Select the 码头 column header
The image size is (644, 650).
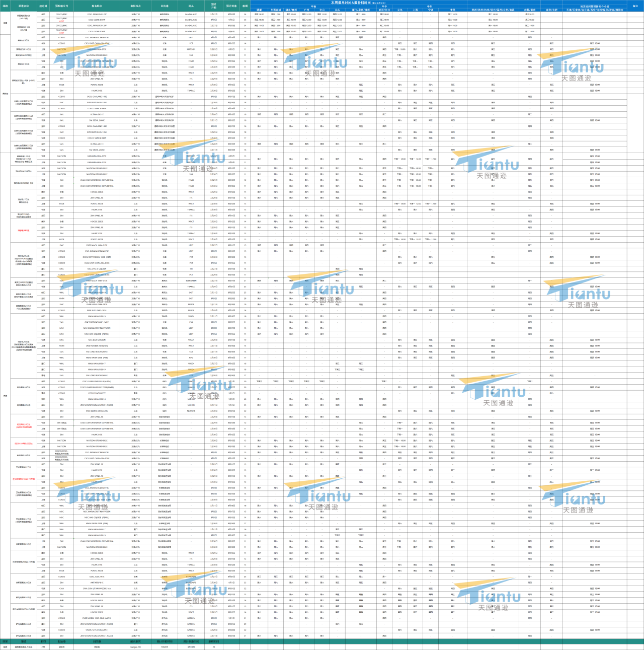click(x=191, y=6)
